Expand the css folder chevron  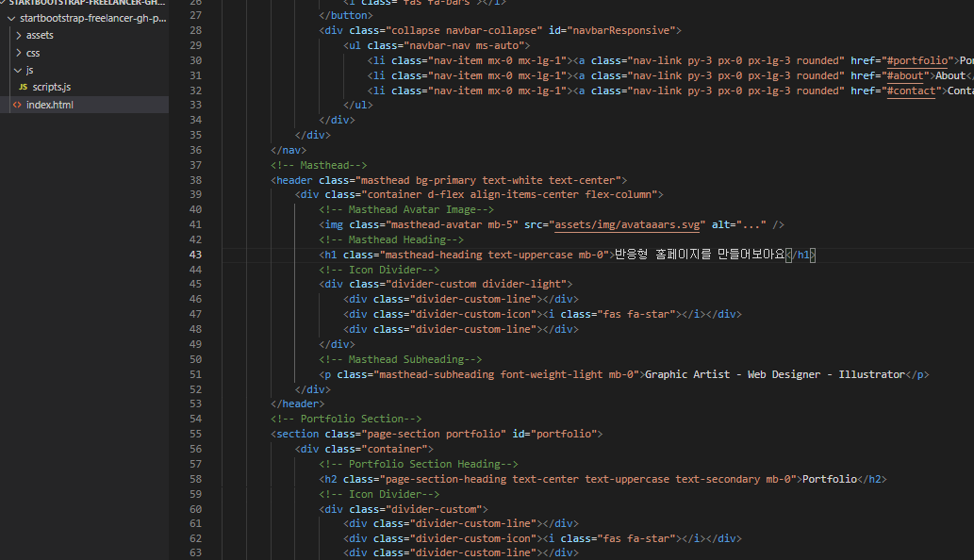point(19,53)
